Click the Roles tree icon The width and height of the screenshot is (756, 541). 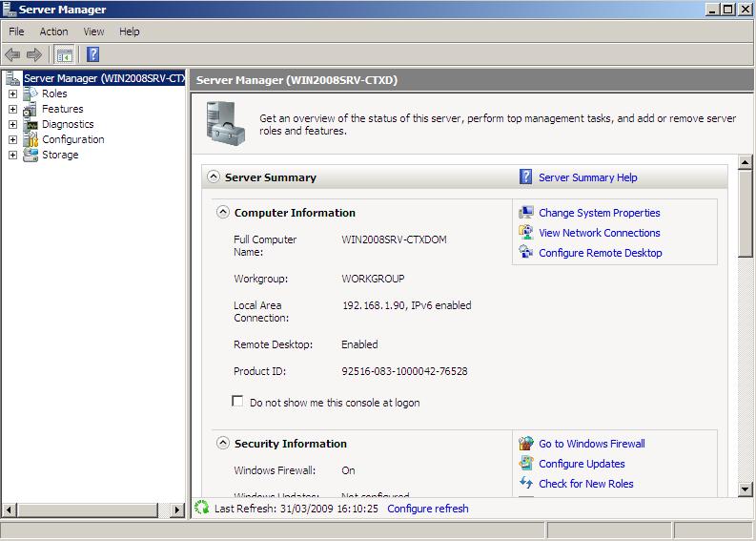coord(31,94)
